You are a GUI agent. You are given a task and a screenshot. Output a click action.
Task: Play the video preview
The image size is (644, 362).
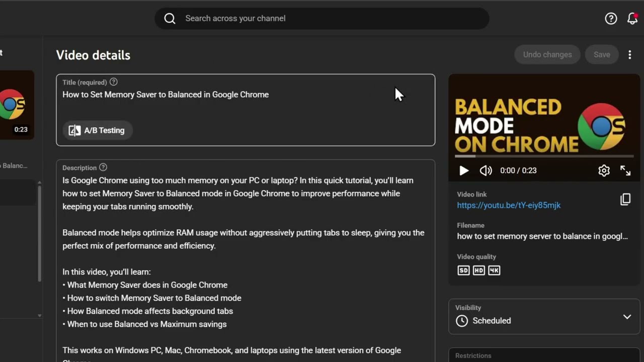tap(464, 170)
